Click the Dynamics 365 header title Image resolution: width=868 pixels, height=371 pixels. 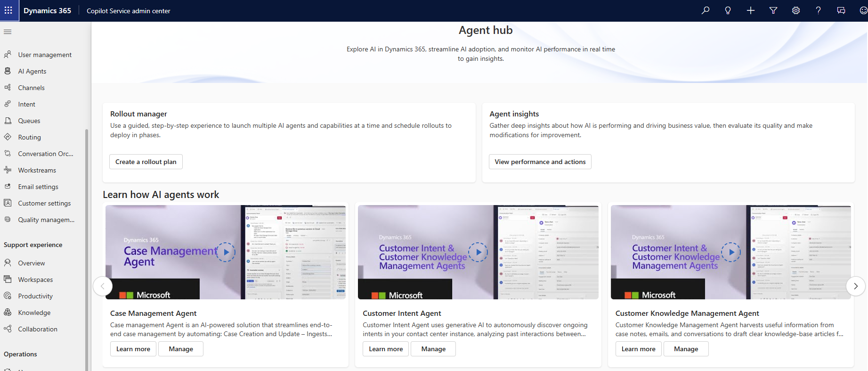[47, 10]
